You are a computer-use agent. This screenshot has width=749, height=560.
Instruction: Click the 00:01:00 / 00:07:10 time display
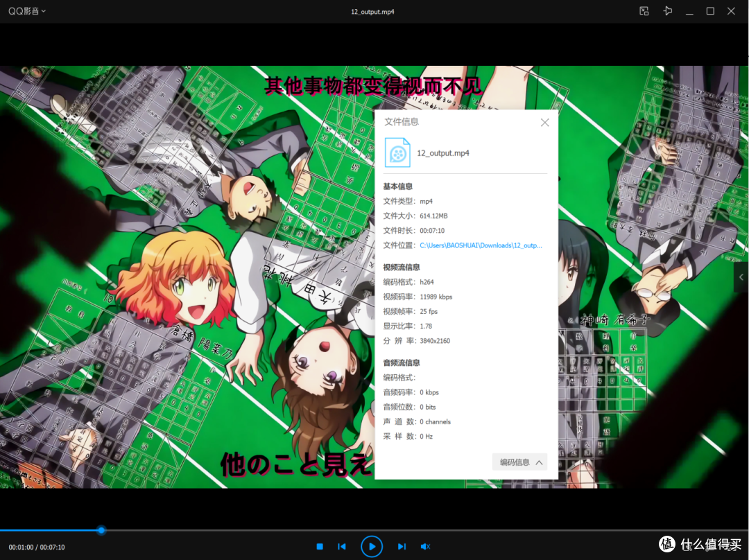[37, 547]
